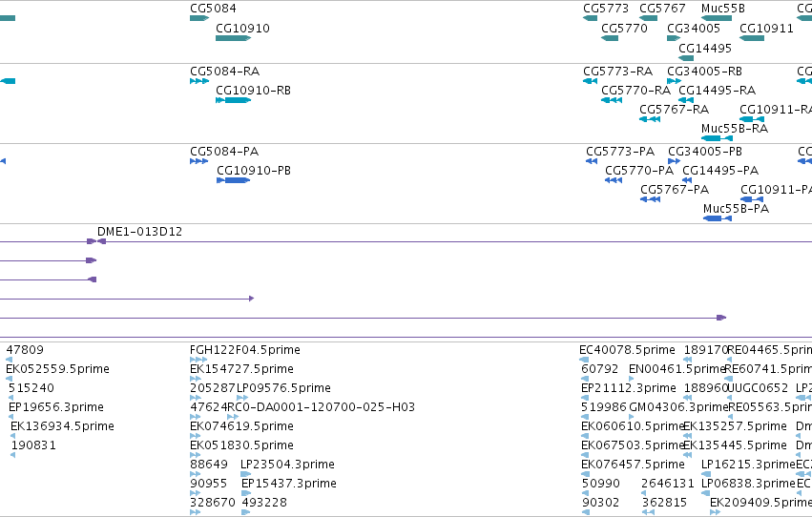Open protein CG10910-PB feature

pyautogui.click(x=234, y=180)
